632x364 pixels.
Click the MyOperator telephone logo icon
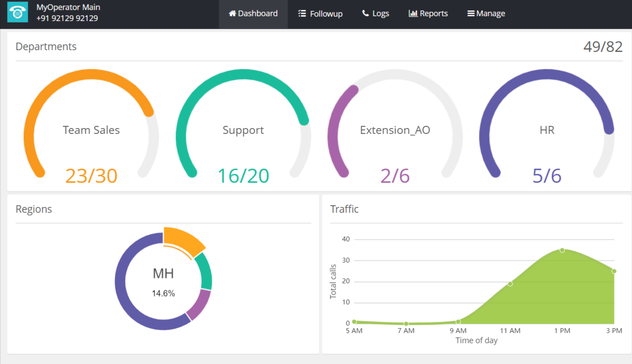click(x=18, y=12)
